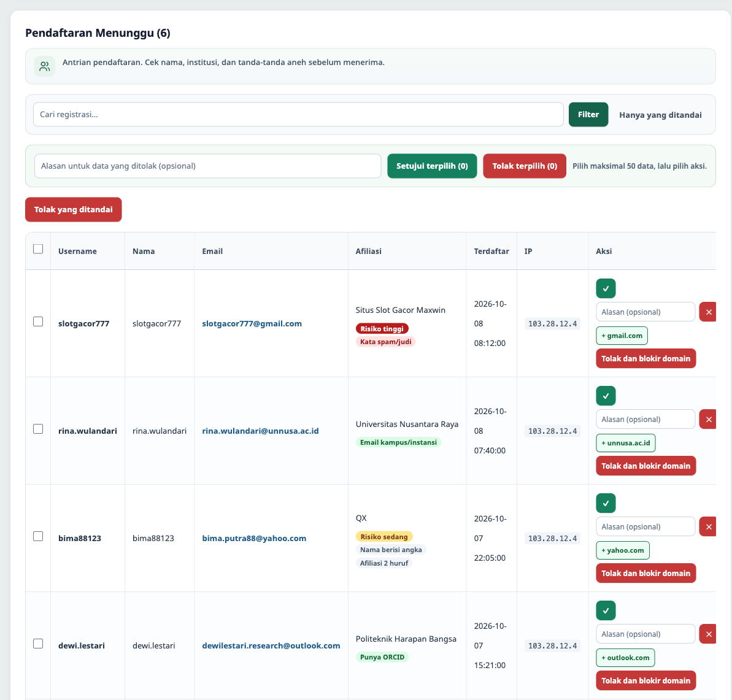This screenshot has width=732, height=700.
Task: Click the Punya ORCID badge
Action: tap(382, 657)
